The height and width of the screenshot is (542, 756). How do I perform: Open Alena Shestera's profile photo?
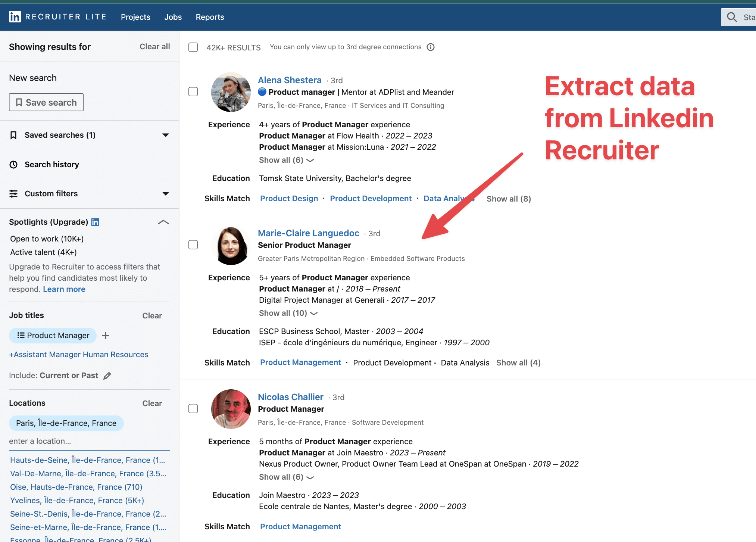[x=230, y=92]
